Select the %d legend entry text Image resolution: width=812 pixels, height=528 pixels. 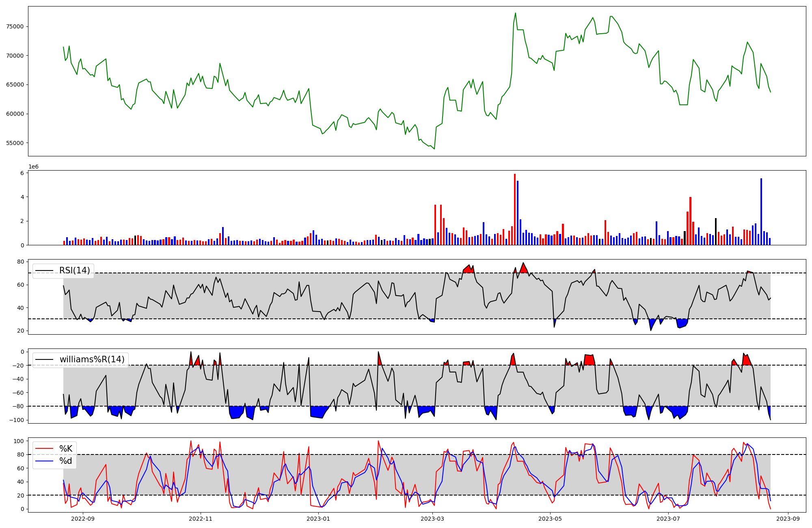click(66, 461)
